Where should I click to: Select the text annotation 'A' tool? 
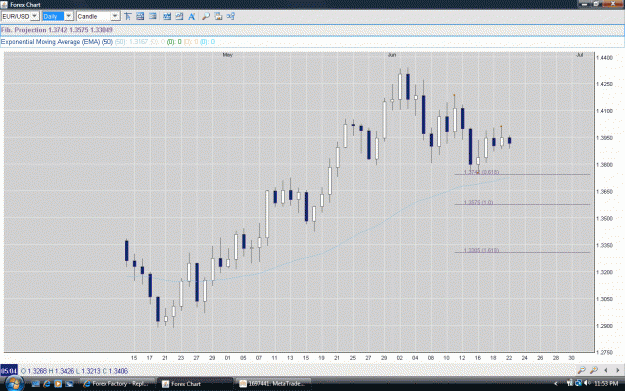click(191, 16)
